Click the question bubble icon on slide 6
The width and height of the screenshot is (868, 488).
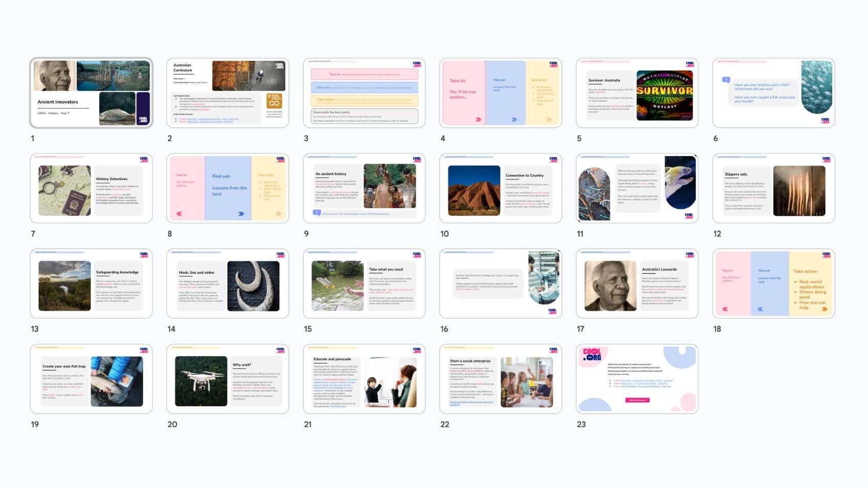pyautogui.click(x=726, y=80)
